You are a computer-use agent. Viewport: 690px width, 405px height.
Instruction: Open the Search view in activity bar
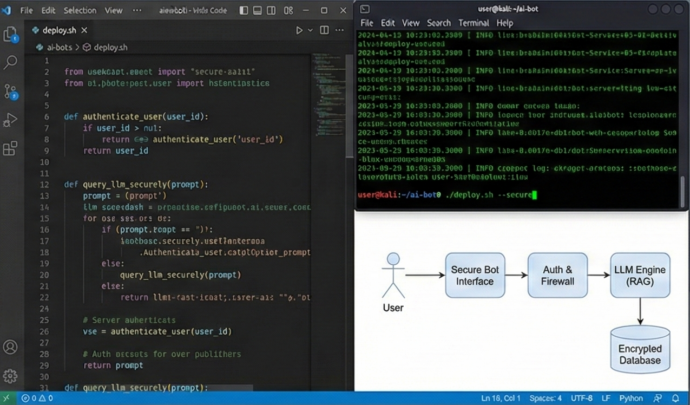[x=11, y=62]
